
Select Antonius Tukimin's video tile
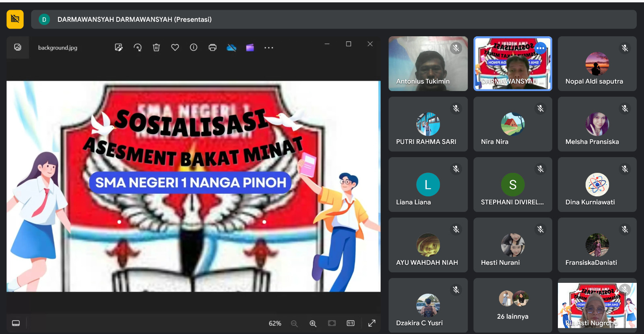pos(428,64)
